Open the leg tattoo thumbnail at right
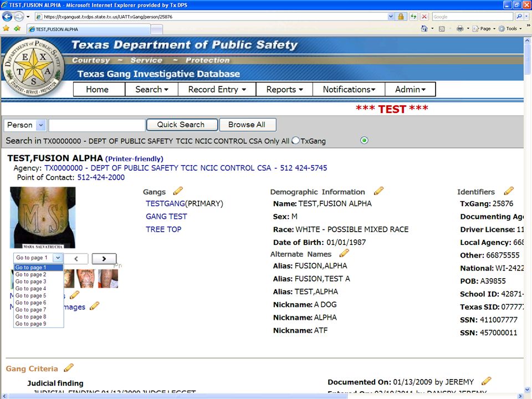Screen dimensions: 532x399 (108, 279)
